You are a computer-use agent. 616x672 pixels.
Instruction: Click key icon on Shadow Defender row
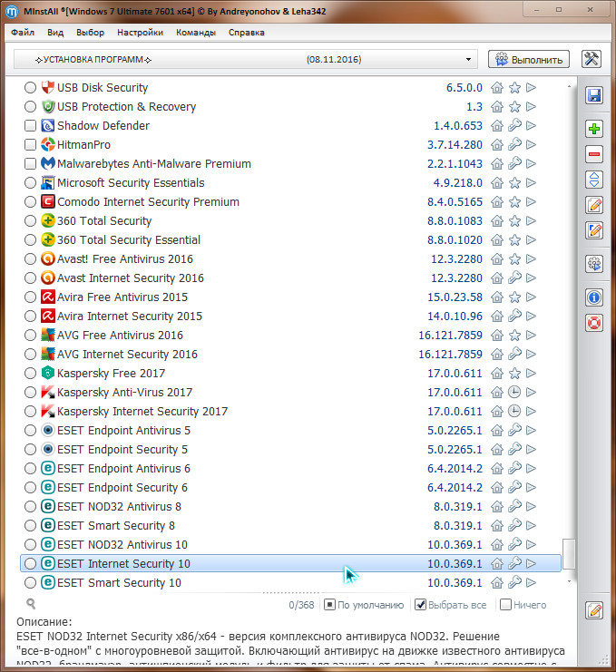(x=514, y=125)
